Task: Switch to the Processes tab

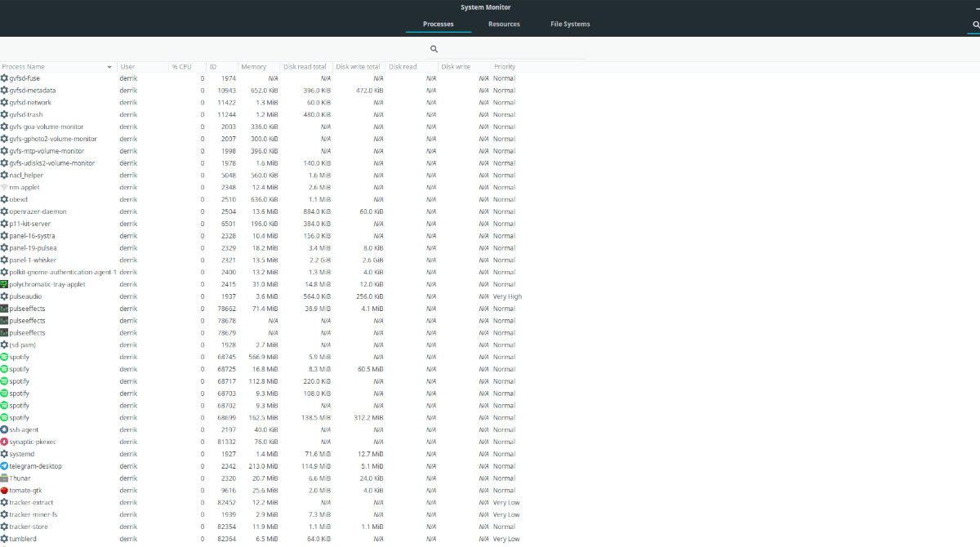Action: pos(439,24)
